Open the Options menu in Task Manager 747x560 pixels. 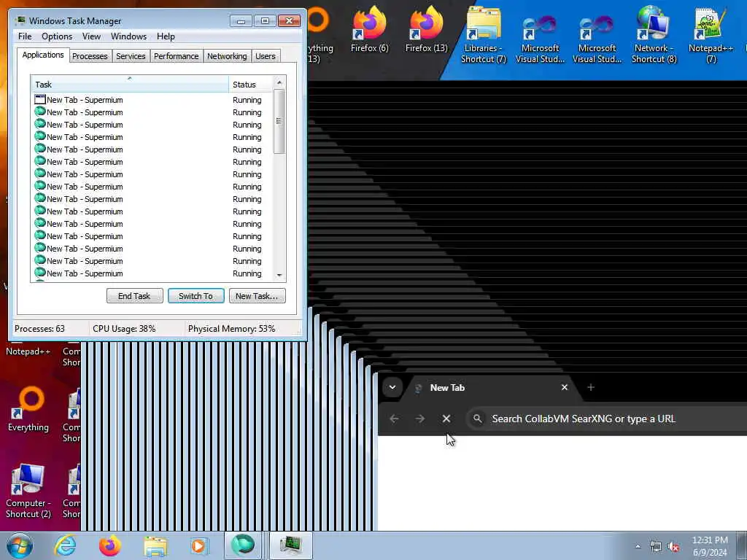point(57,36)
